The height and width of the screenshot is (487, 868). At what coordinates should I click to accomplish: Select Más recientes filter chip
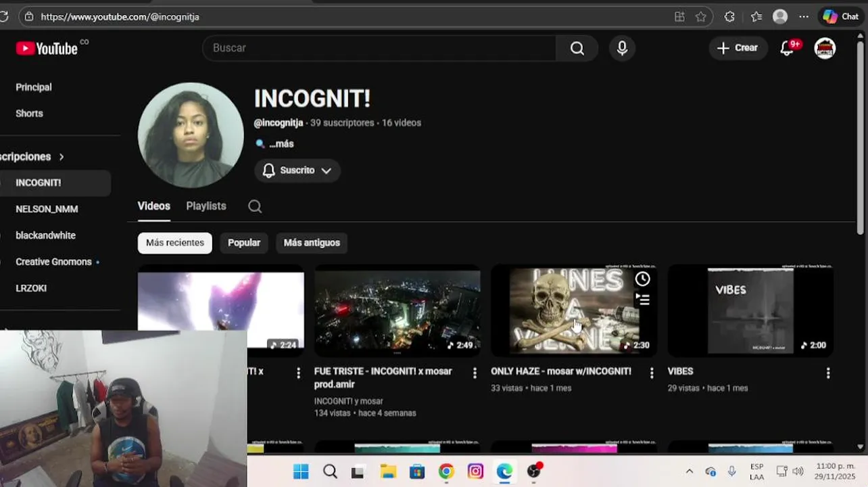175,243
